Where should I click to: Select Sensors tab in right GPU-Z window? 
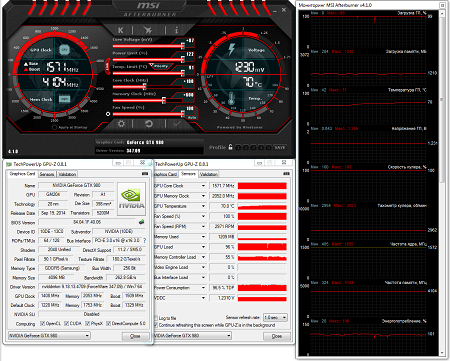188,174
